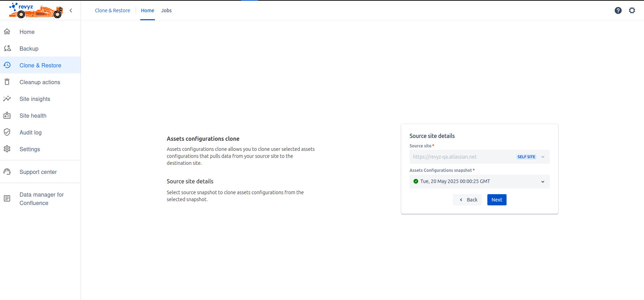Click the Site health icon

[7, 116]
